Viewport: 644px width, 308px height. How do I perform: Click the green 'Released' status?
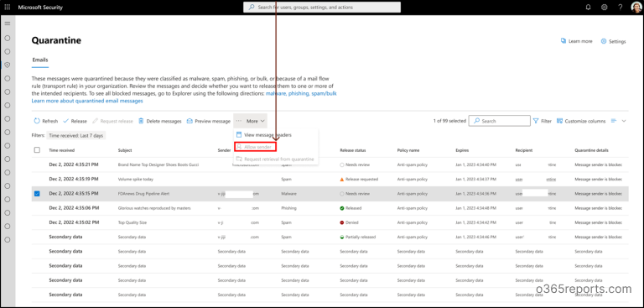(x=351, y=208)
